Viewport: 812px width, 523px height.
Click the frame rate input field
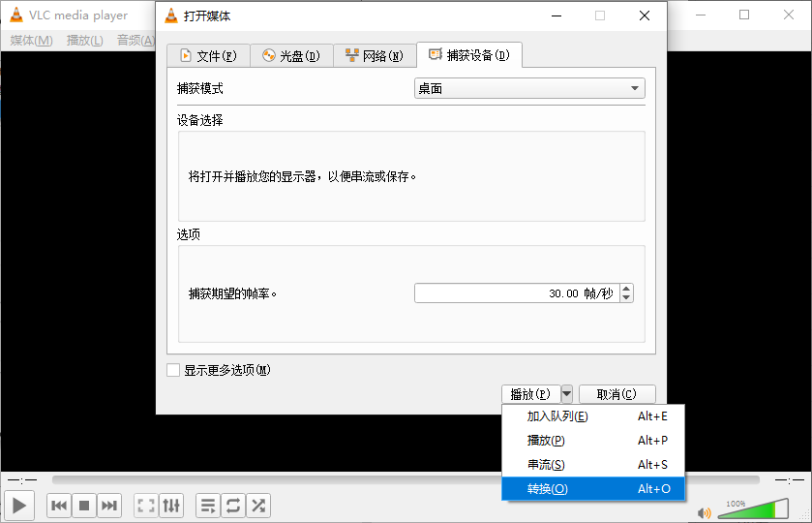(517, 293)
